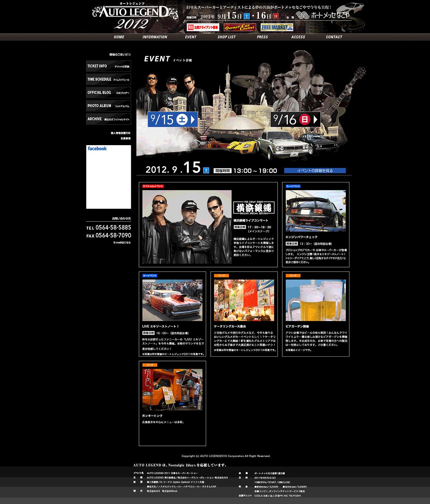Open the catering car gathering photo

(244, 300)
